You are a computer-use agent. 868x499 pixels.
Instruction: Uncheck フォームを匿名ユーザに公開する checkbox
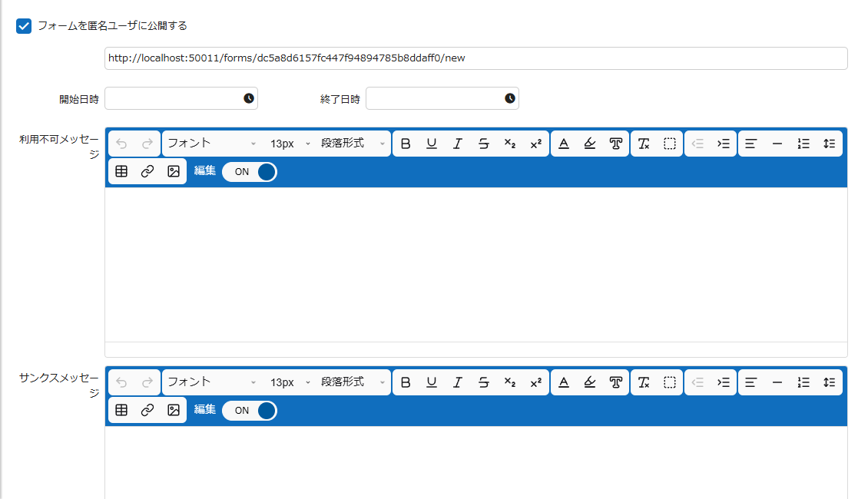point(24,26)
